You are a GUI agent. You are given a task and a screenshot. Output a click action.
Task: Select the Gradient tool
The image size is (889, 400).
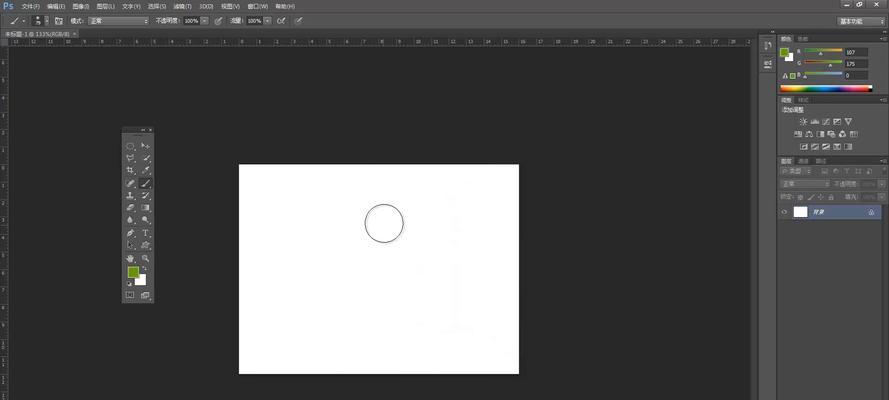[146, 208]
